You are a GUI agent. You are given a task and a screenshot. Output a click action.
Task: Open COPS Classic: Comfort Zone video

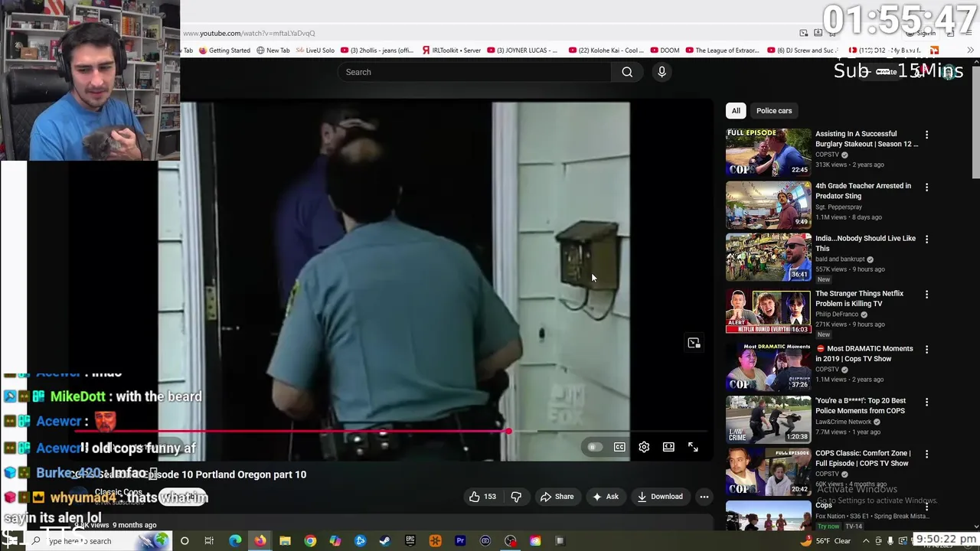coord(863,458)
